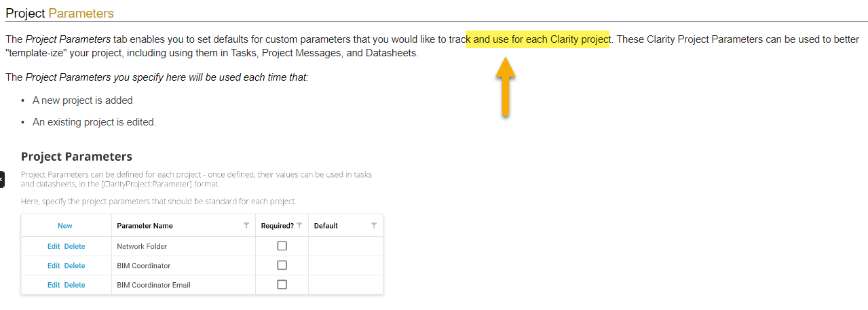Click New to add a parameter
This screenshot has width=868, height=310.
point(65,226)
